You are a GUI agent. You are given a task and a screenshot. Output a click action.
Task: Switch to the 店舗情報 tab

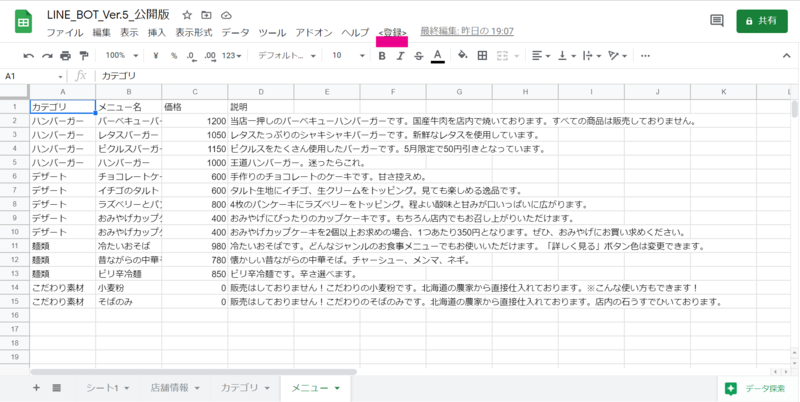tap(174, 388)
